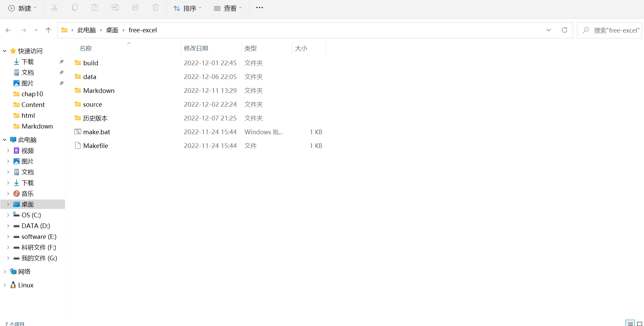
Task: Click the Share icon in toolbar
Action: (135, 8)
